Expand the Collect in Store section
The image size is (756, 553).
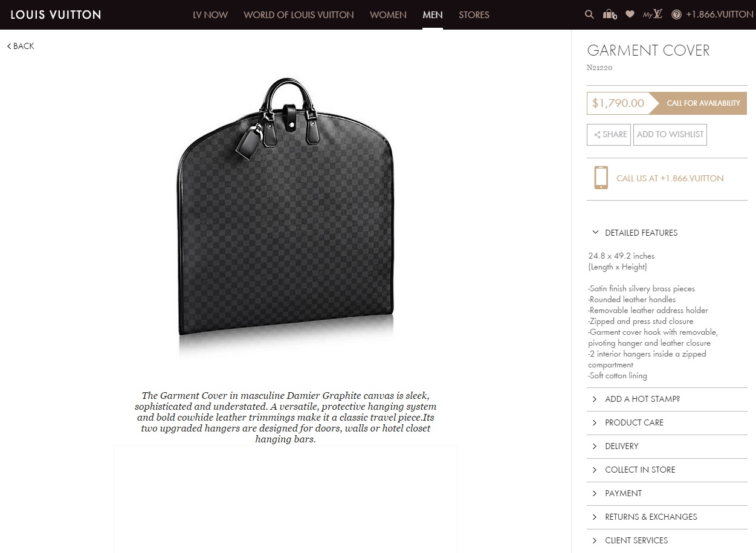tap(667, 470)
